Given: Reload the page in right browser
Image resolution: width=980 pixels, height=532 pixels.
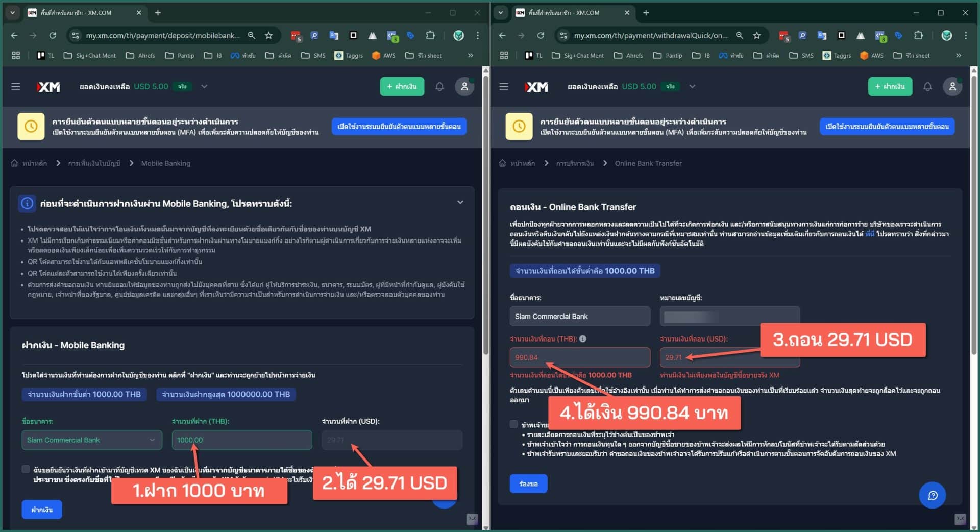Looking at the screenshot, I should pos(540,35).
